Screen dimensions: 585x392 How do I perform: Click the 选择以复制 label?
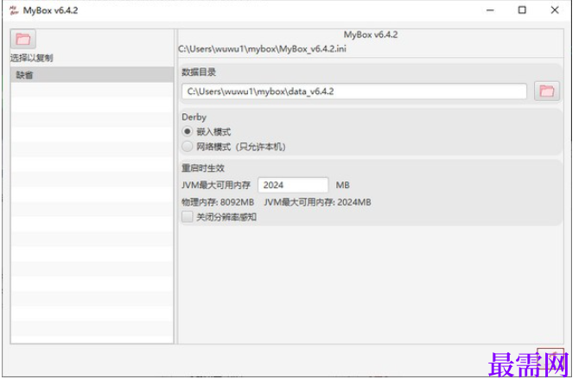pyautogui.click(x=32, y=58)
